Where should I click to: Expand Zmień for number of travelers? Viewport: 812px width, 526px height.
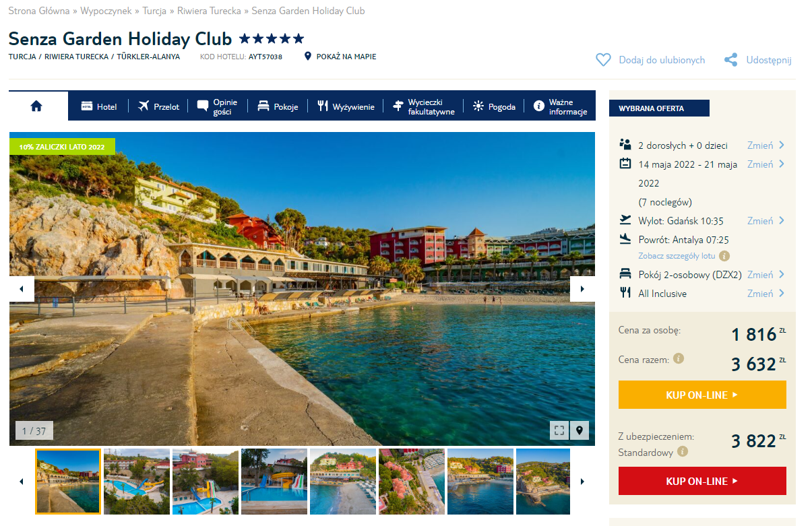click(x=766, y=145)
